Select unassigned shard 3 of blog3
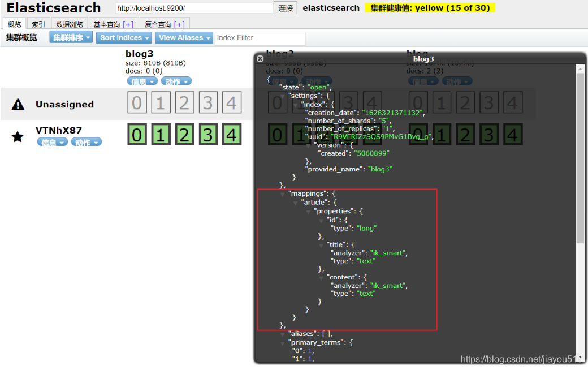This screenshot has height=370, width=588. pos(207,103)
